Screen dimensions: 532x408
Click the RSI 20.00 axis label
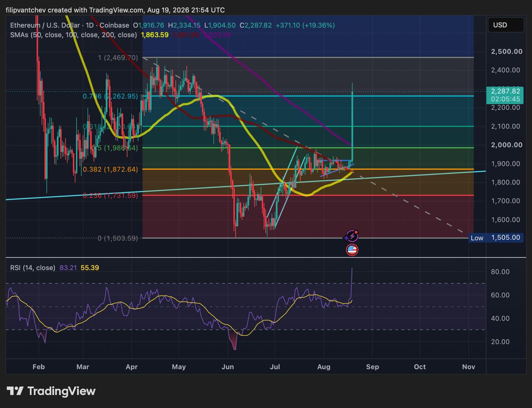(x=500, y=341)
